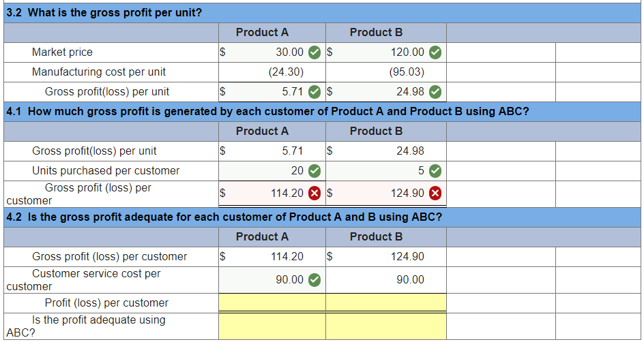Click green checkmark beside customer service cost 90.00

click(314, 280)
